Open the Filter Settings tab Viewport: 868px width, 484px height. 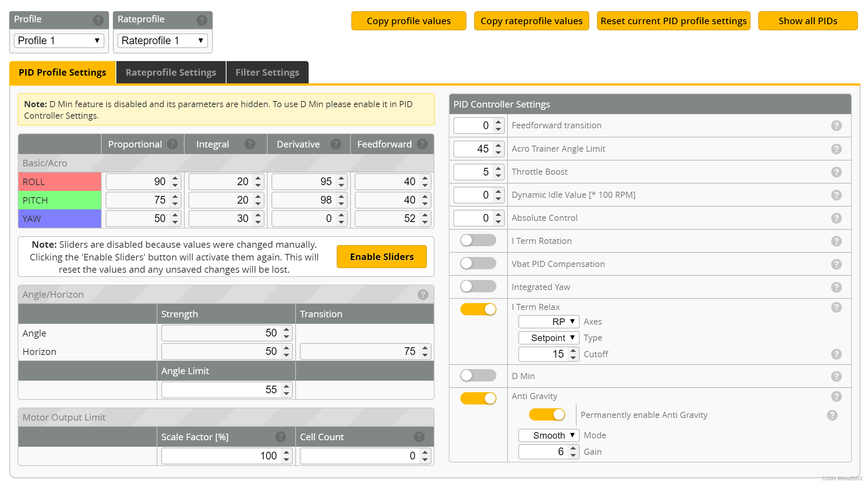point(267,73)
